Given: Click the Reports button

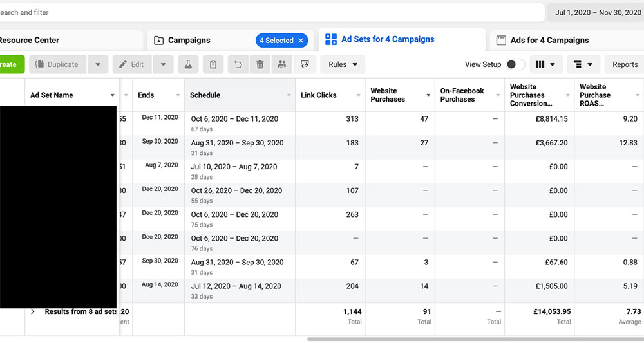Looking at the screenshot, I should pyautogui.click(x=624, y=64).
